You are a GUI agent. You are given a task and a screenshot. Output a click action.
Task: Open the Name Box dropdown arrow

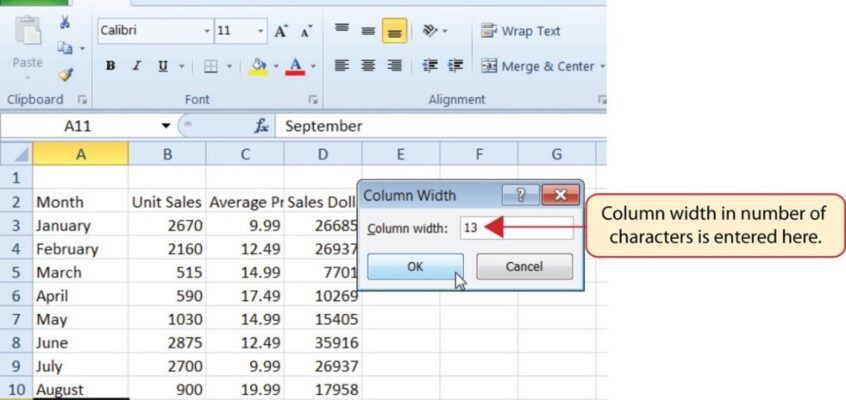click(166, 126)
